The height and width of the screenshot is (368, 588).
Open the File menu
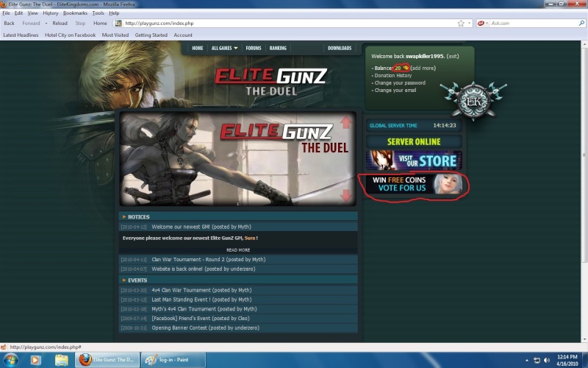pos(6,13)
